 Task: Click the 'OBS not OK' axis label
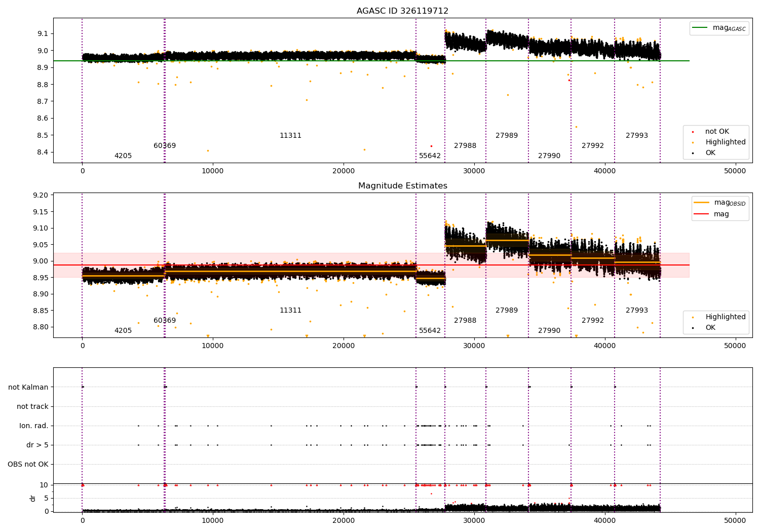click(28, 464)
